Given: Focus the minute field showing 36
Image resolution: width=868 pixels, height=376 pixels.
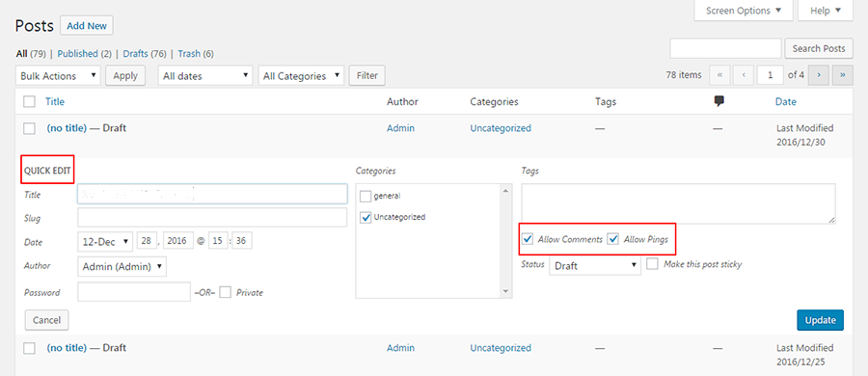Looking at the screenshot, I should 242,241.
